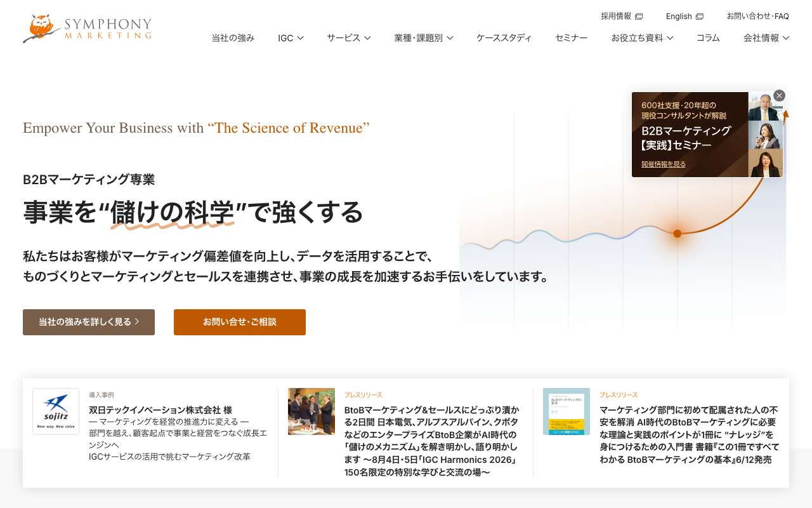Click external-link icon beside 採用情報
This screenshot has height=508, width=812.
(639, 17)
